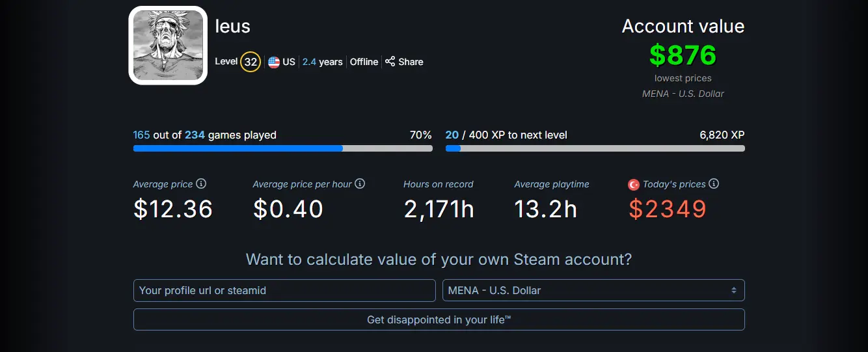Click info icon beside Average price per hour
This screenshot has width=868, height=352.
pyautogui.click(x=360, y=184)
